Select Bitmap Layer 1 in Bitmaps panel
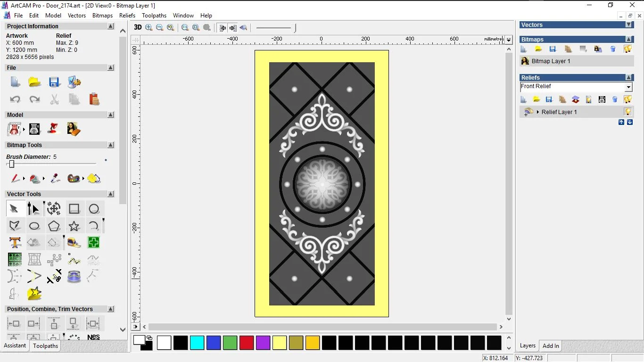This screenshot has width=644, height=362. (551, 61)
